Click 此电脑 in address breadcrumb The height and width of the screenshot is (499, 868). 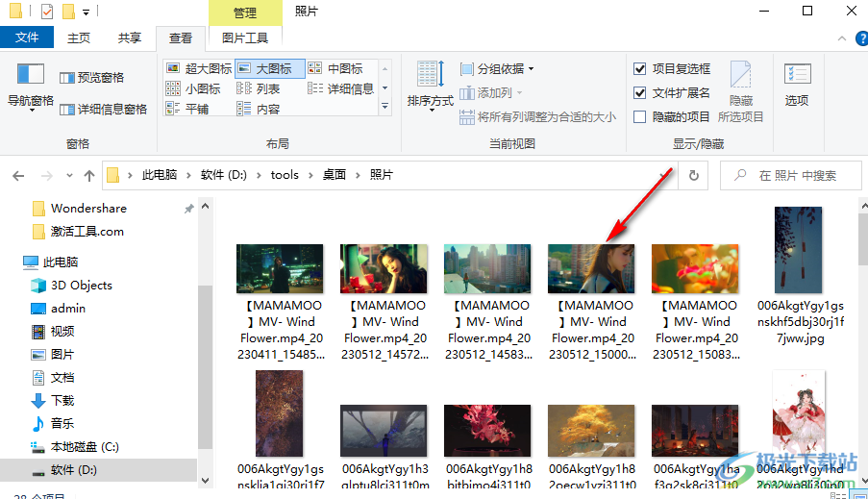coord(160,175)
